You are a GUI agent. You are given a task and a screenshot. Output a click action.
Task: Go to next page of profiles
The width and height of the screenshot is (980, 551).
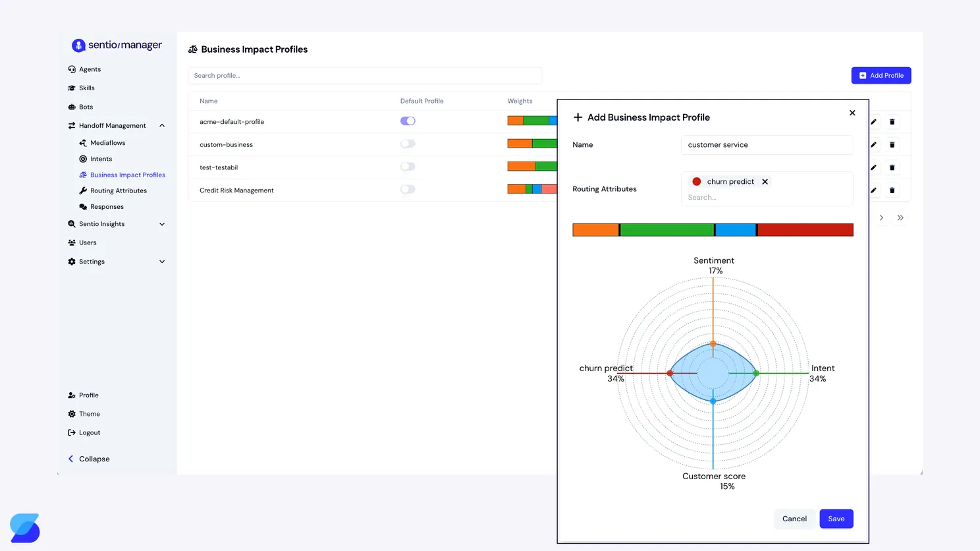881,217
